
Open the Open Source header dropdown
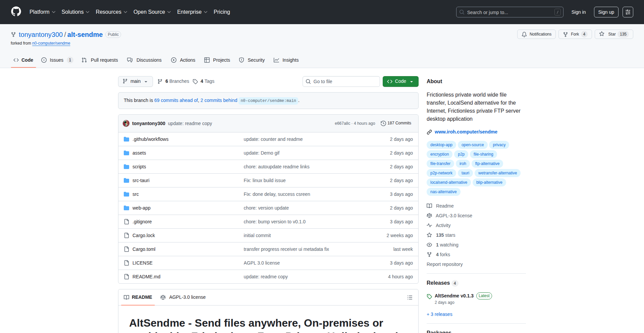pyautogui.click(x=152, y=12)
